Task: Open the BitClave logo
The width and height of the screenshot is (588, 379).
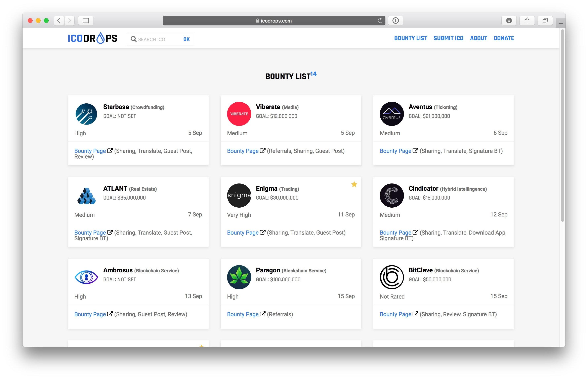Action: [392, 277]
